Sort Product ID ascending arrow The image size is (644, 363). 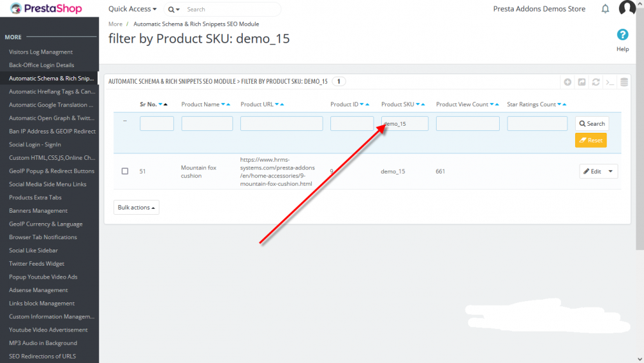(x=367, y=104)
